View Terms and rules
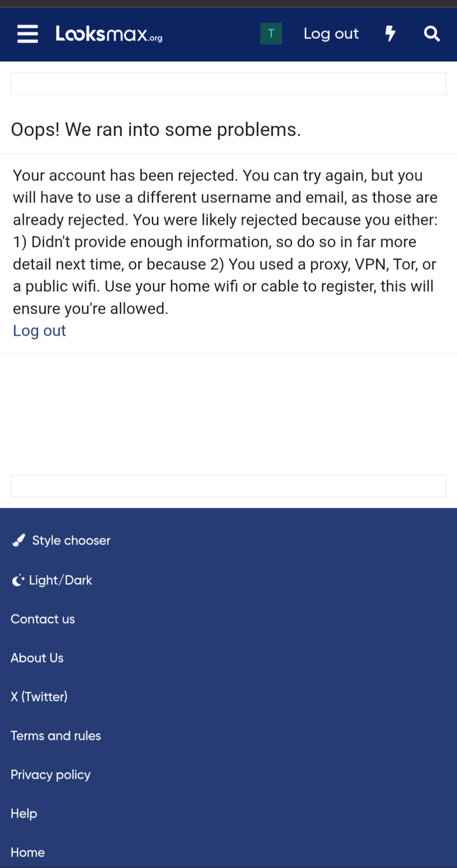Image resolution: width=457 pixels, height=868 pixels. 56,736
